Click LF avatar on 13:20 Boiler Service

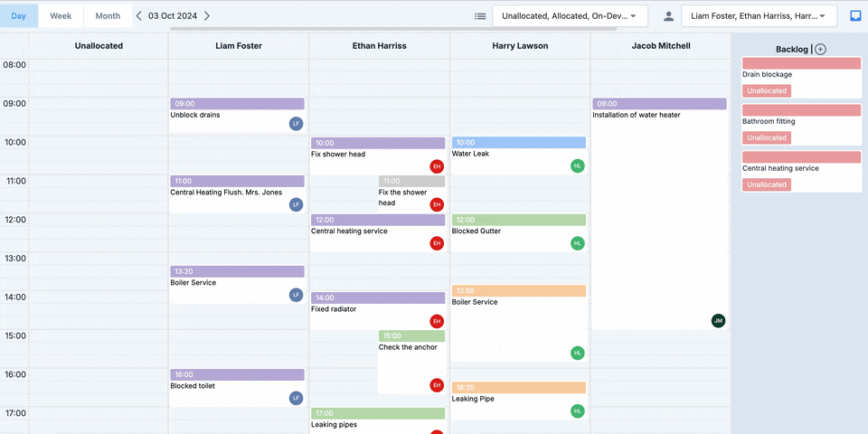(297, 295)
